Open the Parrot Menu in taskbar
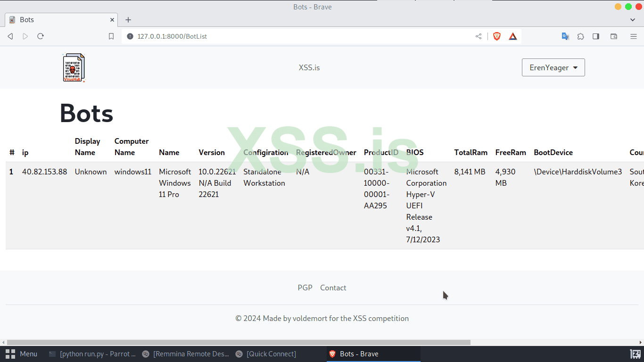This screenshot has height=362, width=644. pos(22,354)
